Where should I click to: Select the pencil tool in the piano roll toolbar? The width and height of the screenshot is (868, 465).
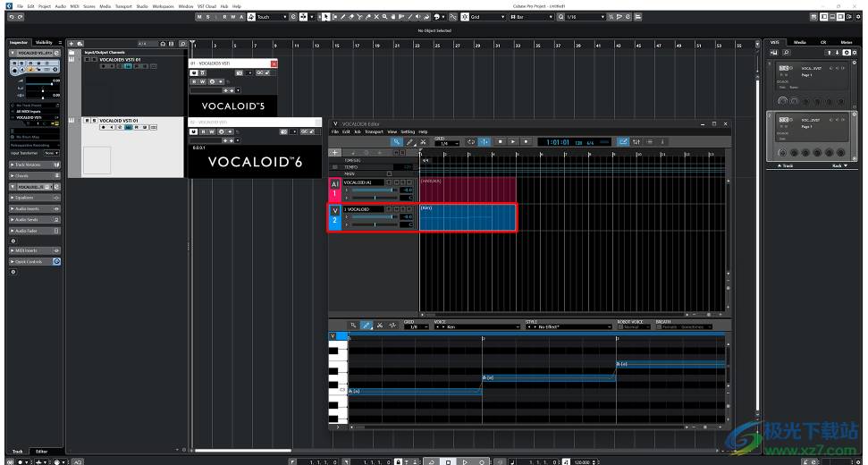(367, 325)
